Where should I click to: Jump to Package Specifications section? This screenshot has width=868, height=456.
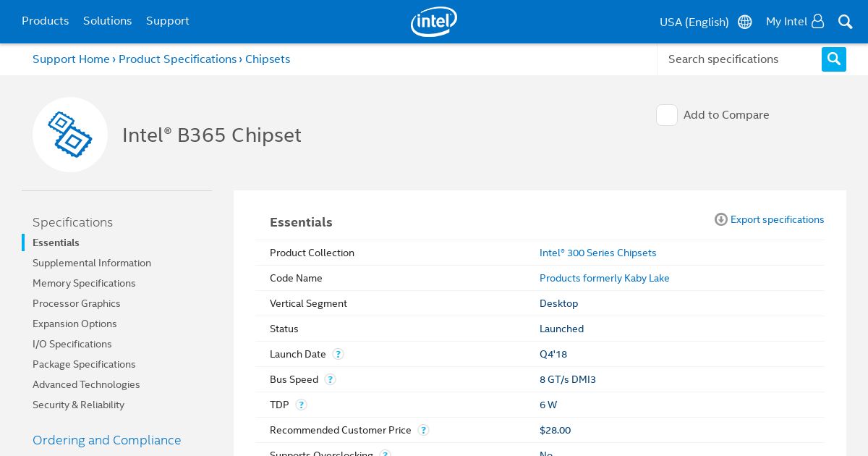pyautogui.click(x=84, y=364)
